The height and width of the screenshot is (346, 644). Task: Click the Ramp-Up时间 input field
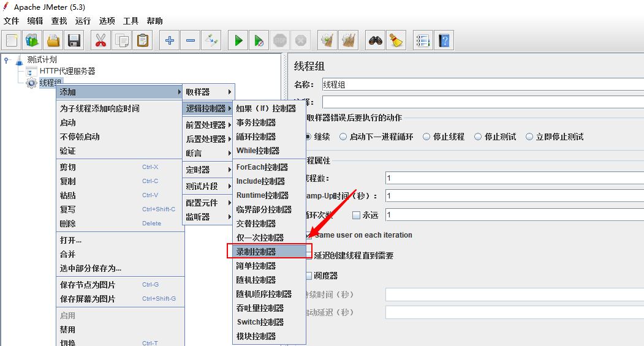point(515,196)
